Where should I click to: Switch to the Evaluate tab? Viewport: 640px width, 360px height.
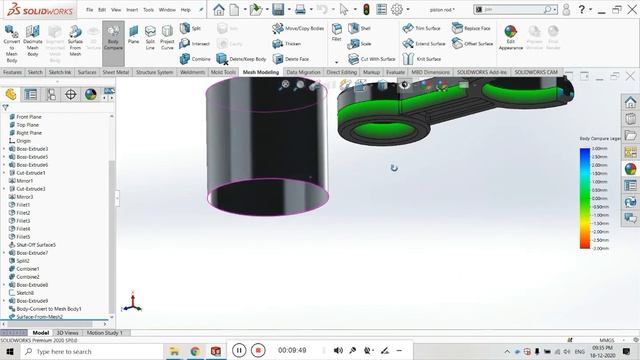[396, 72]
